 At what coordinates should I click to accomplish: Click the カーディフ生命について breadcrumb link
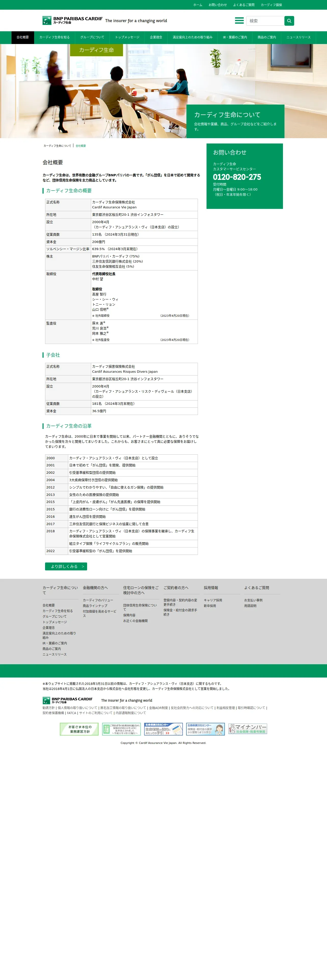(57, 146)
